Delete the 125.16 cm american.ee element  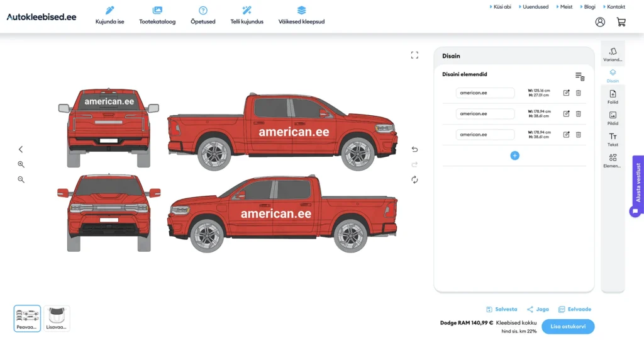pos(579,93)
